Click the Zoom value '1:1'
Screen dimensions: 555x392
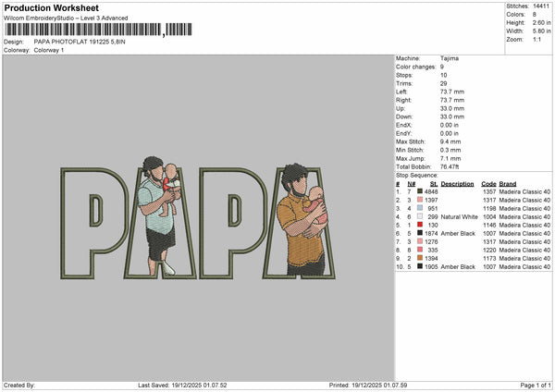(x=536, y=39)
